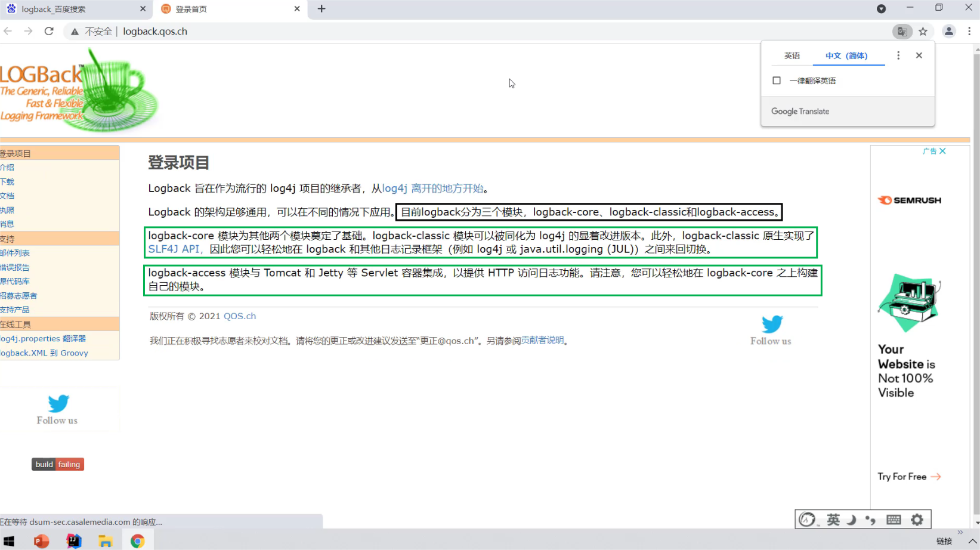Viewport: 980px width, 550px height.
Task: Click the Twitter bird below the sidebar menu
Action: point(58,403)
